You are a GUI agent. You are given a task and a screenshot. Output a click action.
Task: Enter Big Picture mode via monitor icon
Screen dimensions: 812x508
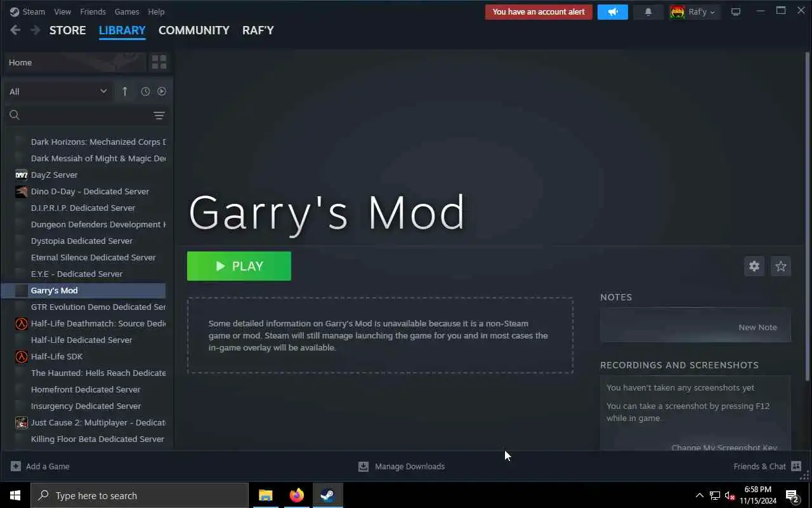(x=736, y=11)
